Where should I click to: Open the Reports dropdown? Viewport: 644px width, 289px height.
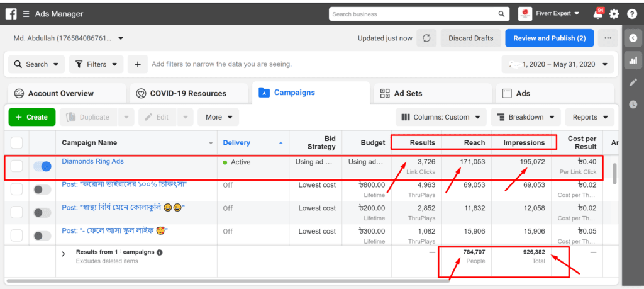point(590,117)
